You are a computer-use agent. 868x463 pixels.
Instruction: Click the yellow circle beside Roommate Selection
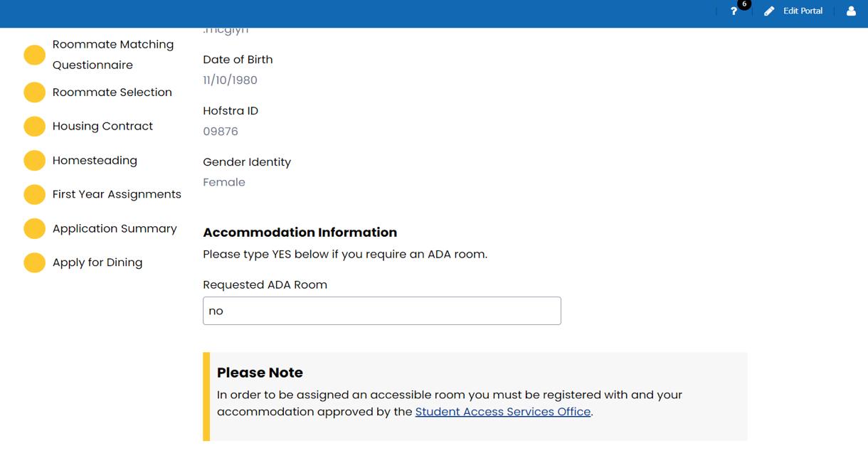pyautogui.click(x=34, y=92)
